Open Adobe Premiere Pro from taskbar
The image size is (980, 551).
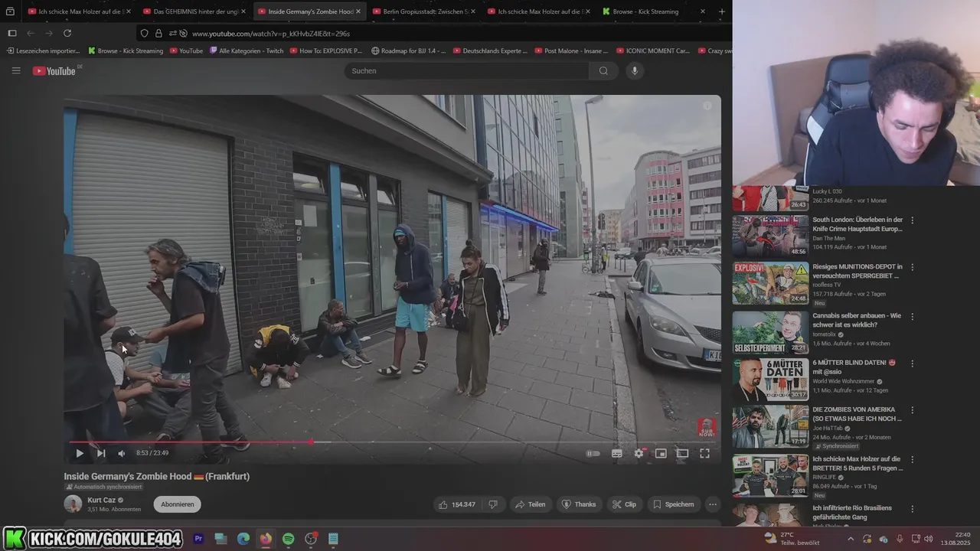pyautogui.click(x=198, y=539)
